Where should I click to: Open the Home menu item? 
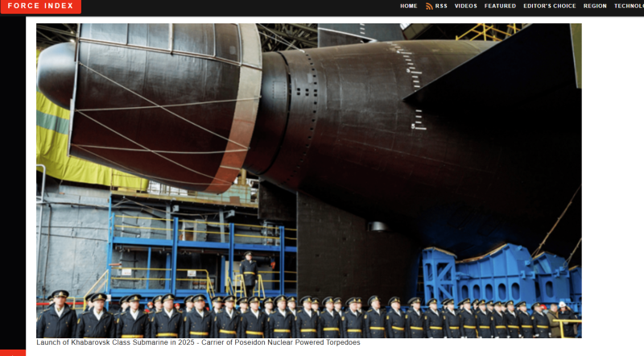(x=409, y=6)
